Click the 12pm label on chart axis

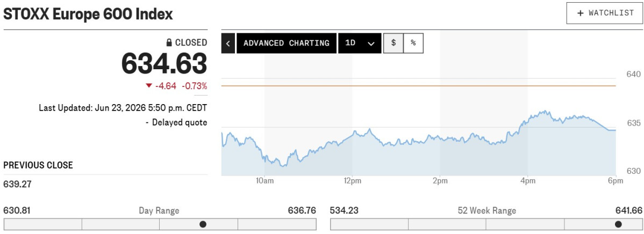(352, 181)
